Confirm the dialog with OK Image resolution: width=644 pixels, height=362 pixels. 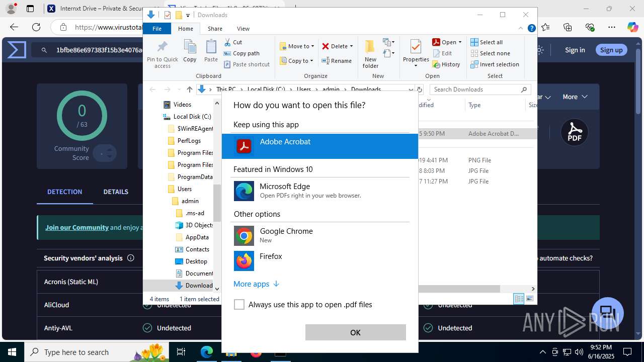(x=355, y=332)
